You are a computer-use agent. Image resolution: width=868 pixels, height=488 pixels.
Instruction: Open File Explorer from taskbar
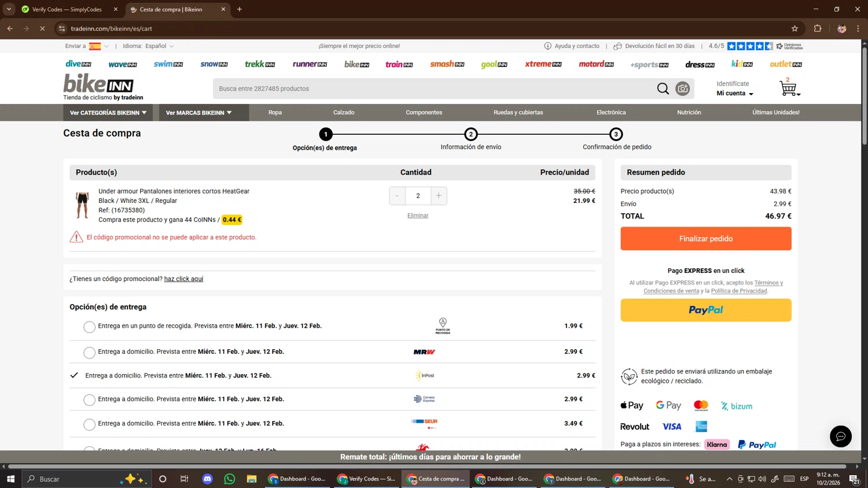(x=251, y=479)
